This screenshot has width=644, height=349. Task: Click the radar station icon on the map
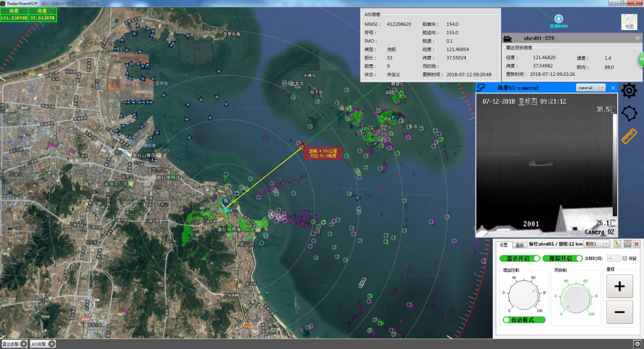tap(226, 202)
